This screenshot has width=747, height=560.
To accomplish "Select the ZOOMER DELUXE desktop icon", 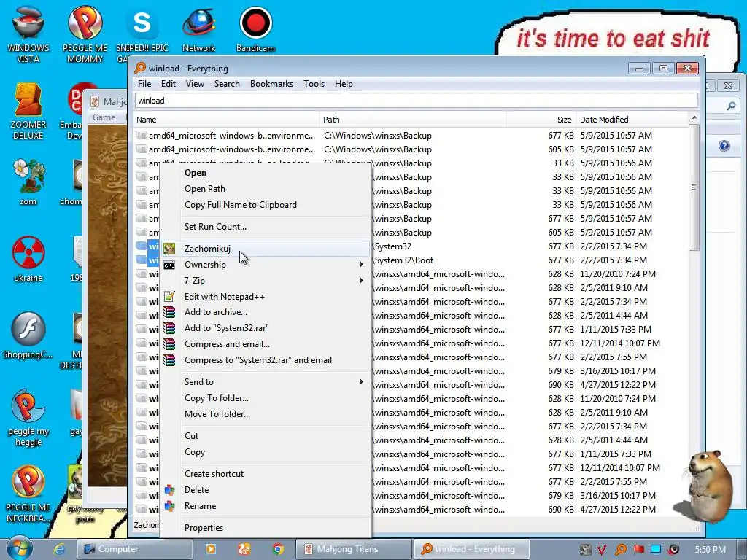I will pyautogui.click(x=28, y=112).
